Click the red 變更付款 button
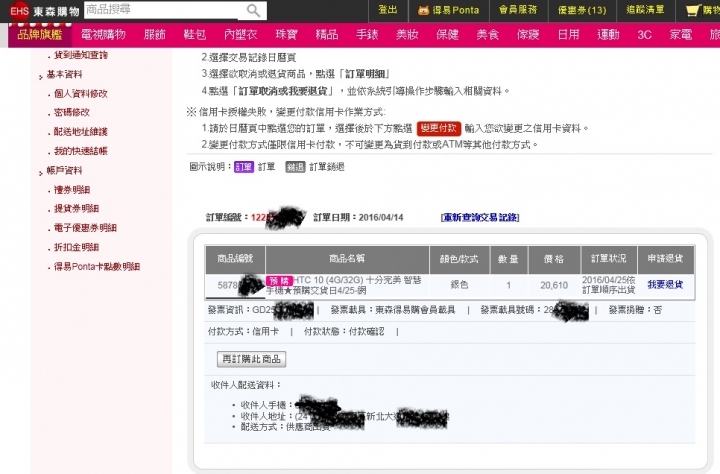Screen dimensions: 720x474 [x=439, y=129]
